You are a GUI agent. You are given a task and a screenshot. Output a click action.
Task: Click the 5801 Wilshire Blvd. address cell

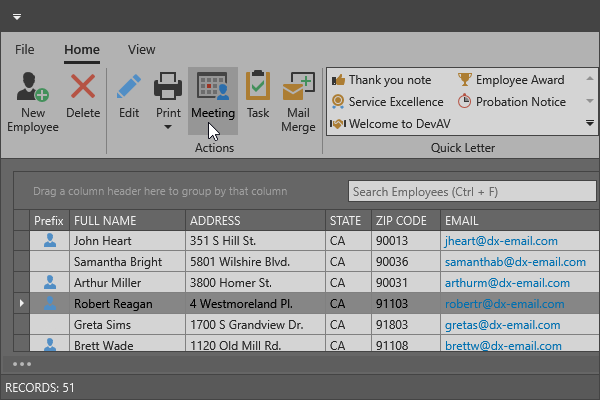256,262
